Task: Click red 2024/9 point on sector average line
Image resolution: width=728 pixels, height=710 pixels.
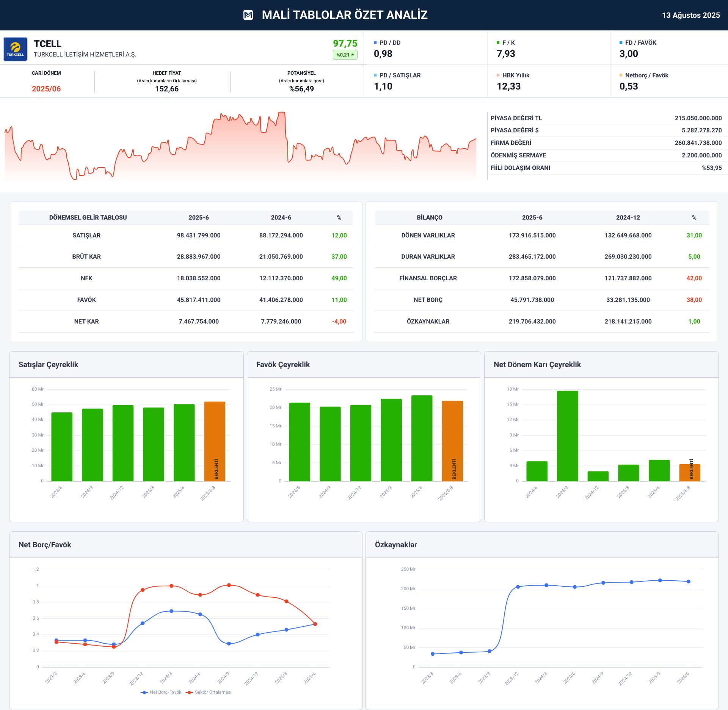Action: 229,585
